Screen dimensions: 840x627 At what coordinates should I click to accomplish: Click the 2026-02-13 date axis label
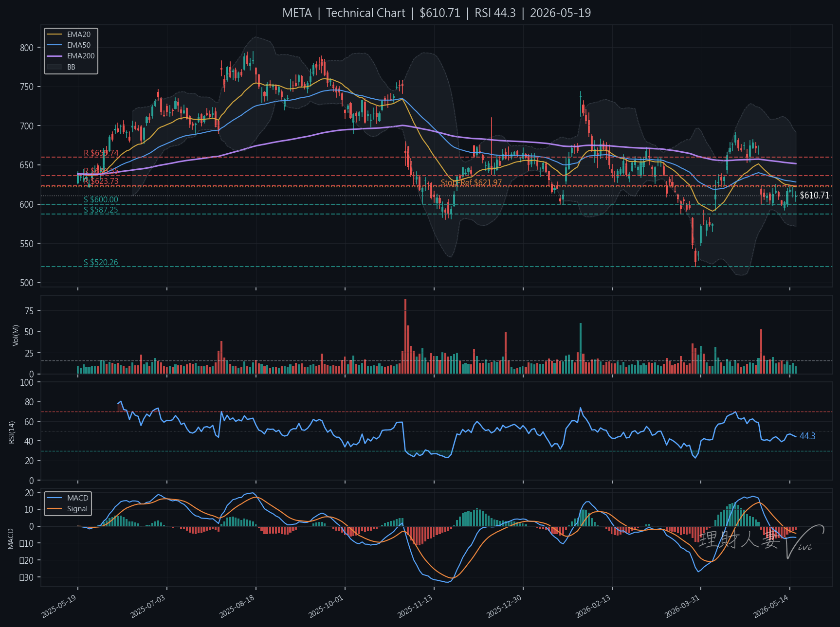[x=593, y=606]
